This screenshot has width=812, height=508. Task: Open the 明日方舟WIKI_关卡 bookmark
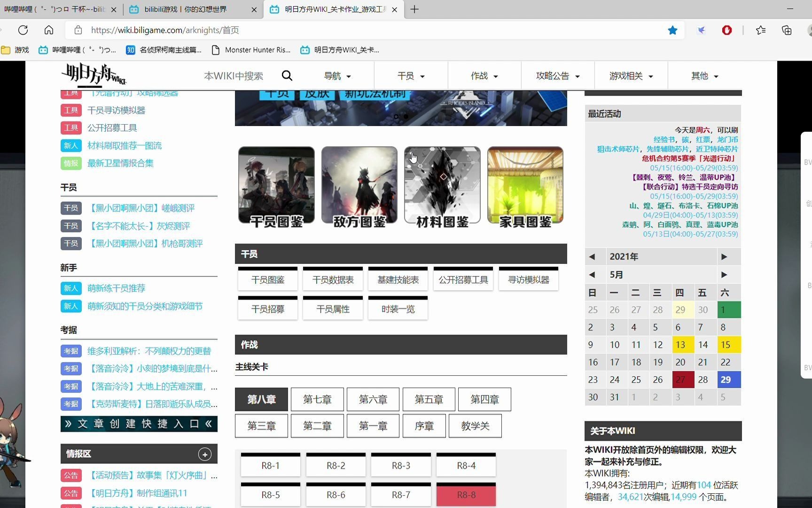pyautogui.click(x=340, y=50)
